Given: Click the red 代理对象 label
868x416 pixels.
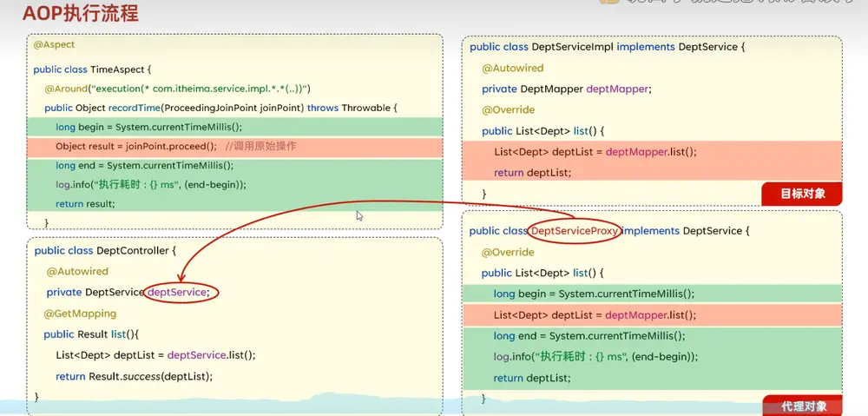Looking at the screenshot, I should [804, 406].
